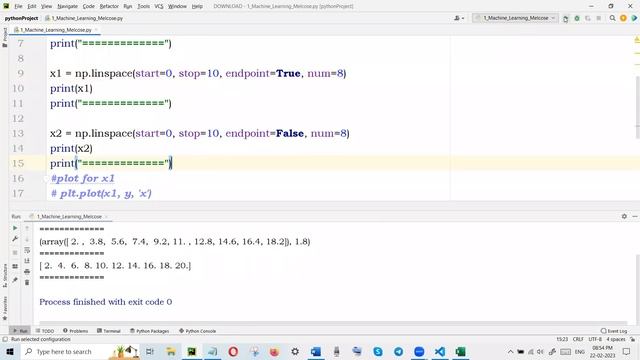Viewport: 640px width, 360px height.
Task: Toggle soft-wrap in Run console
Action: (x=27, y=250)
